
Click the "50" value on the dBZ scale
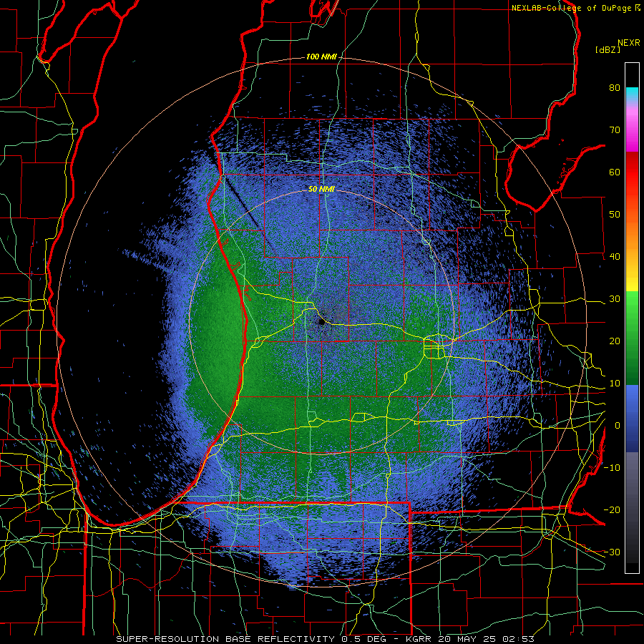click(615, 215)
